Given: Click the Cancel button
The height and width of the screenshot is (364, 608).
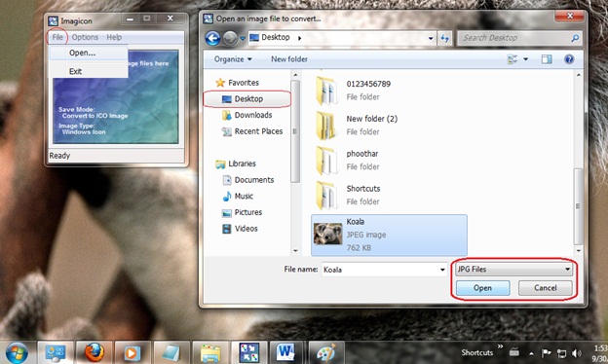Looking at the screenshot, I should click(x=546, y=288).
